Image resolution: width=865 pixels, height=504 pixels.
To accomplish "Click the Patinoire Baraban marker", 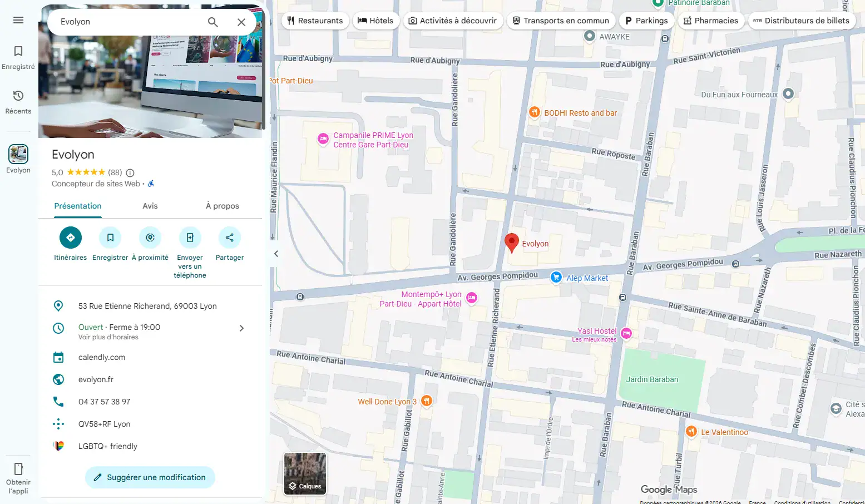I will pos(658,3).
